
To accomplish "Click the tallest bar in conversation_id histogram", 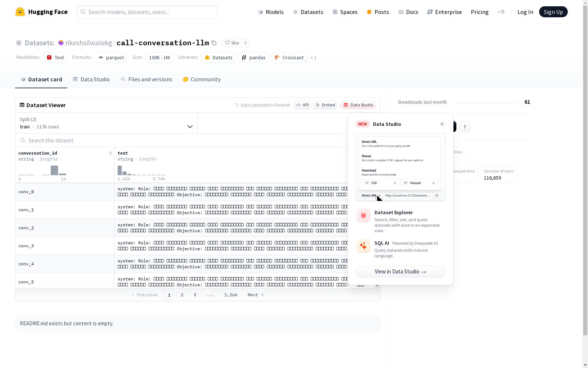I will pos(54,170).
